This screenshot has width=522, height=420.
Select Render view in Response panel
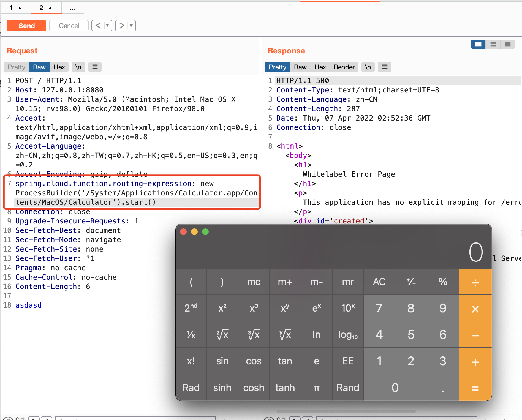point(344,67)
